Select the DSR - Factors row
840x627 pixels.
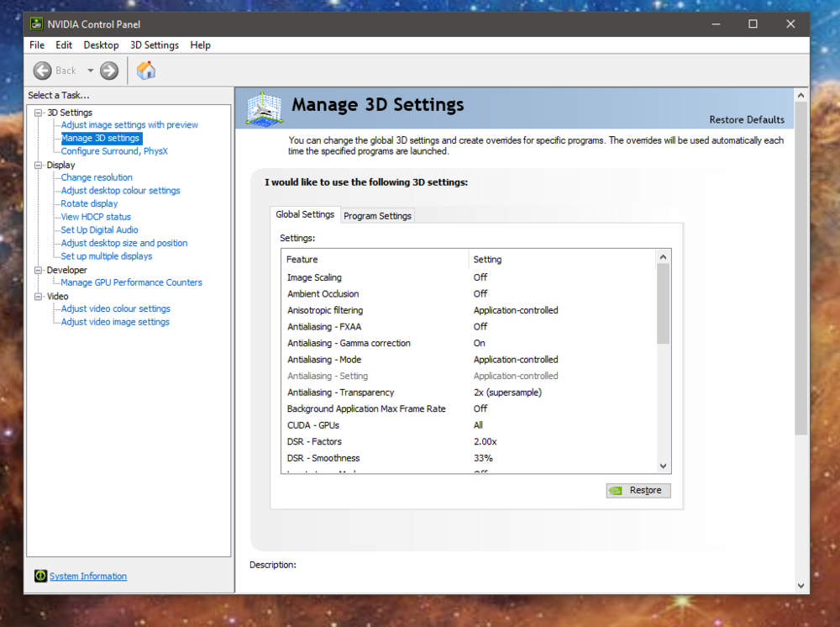pos(470,441)
